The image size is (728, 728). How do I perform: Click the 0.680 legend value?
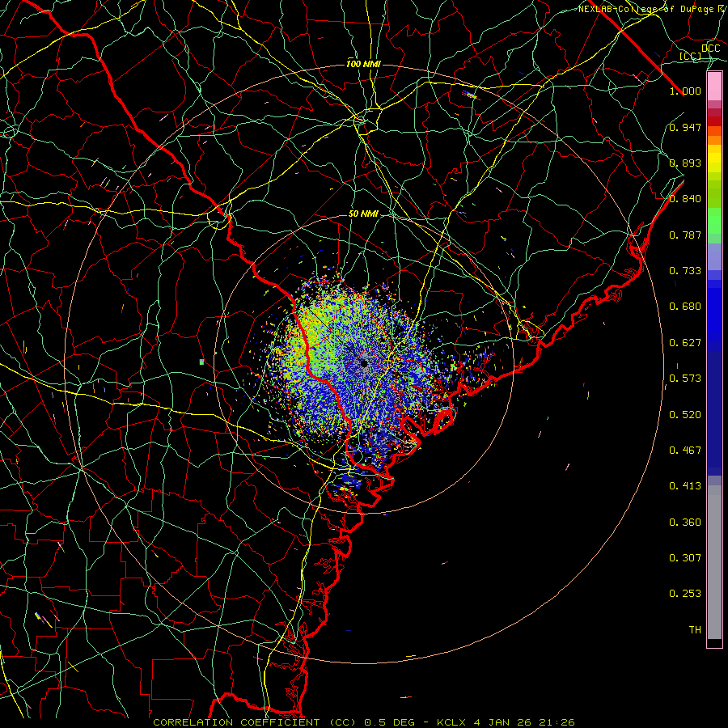point(685,307)
